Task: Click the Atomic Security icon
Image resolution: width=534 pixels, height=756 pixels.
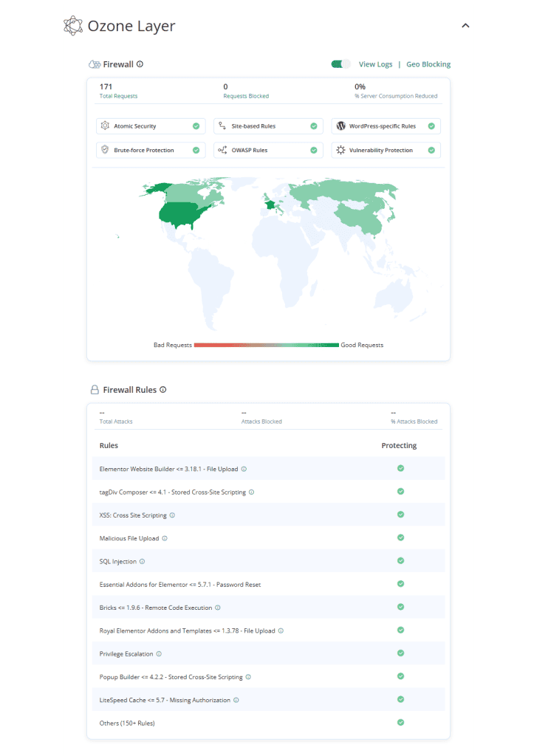Action: point(105,126)
